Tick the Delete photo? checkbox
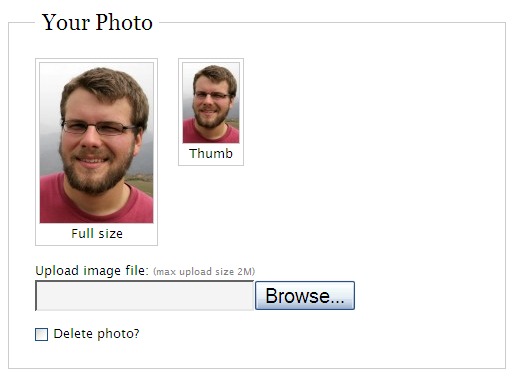The height and width of the screenshot is (384, 513). tap(41, 334)
